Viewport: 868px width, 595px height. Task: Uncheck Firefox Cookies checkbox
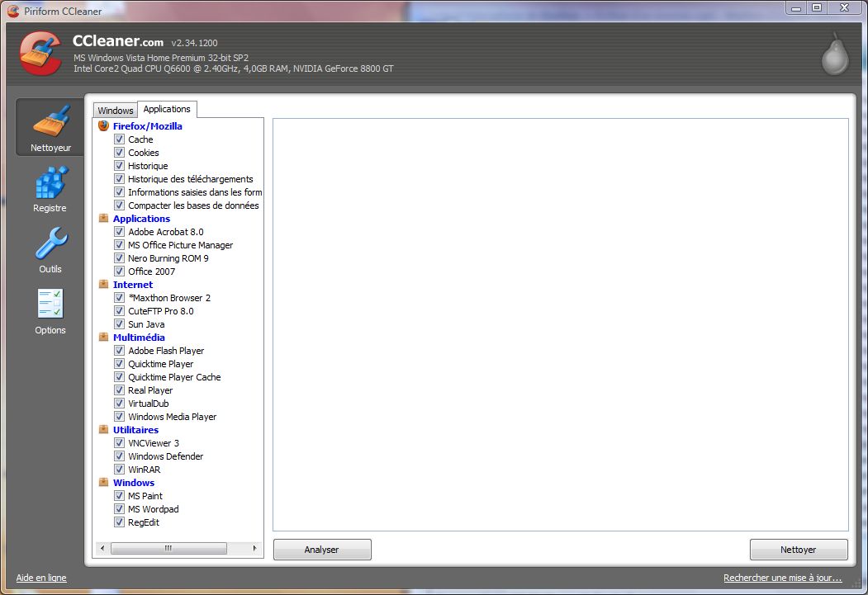tap(119, 152)
